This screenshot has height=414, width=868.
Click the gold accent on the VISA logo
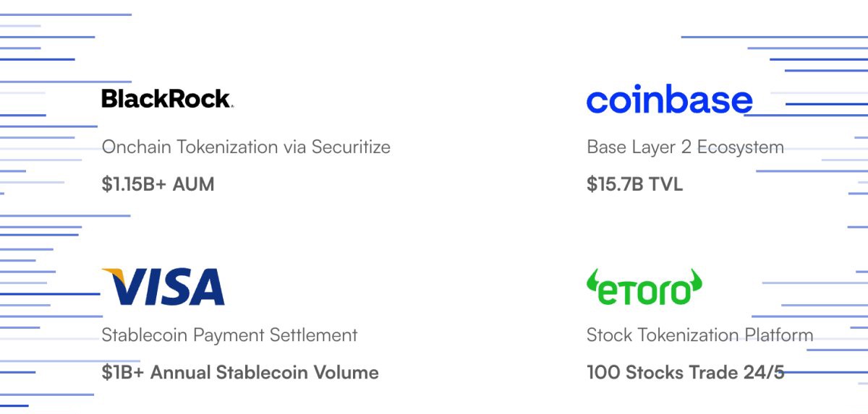114,275
